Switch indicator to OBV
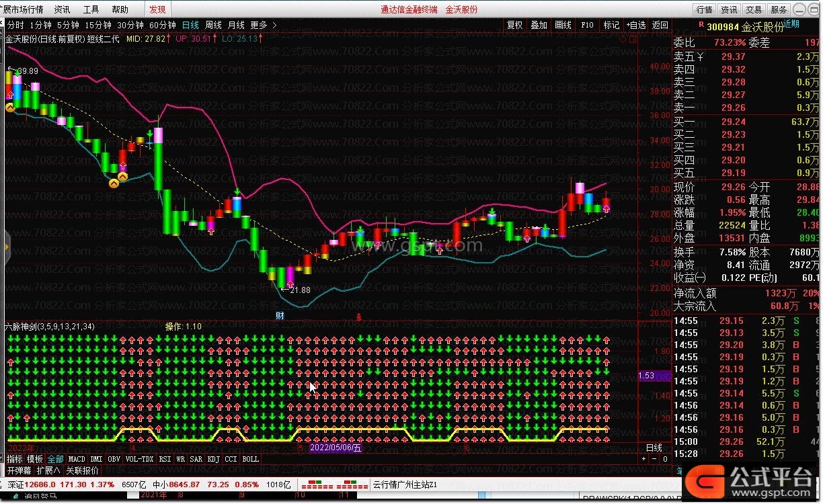Screen dimensions: 823x504 point(114,459)
